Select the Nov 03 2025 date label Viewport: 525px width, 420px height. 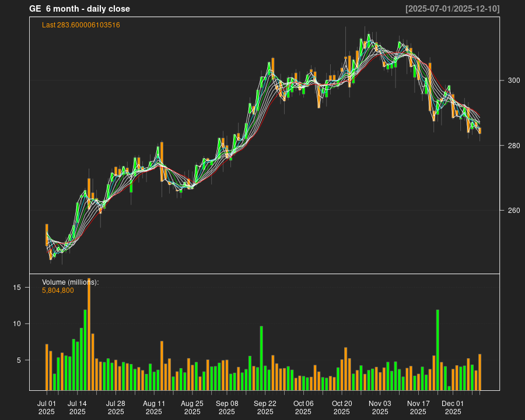click(x=380, y=407)
